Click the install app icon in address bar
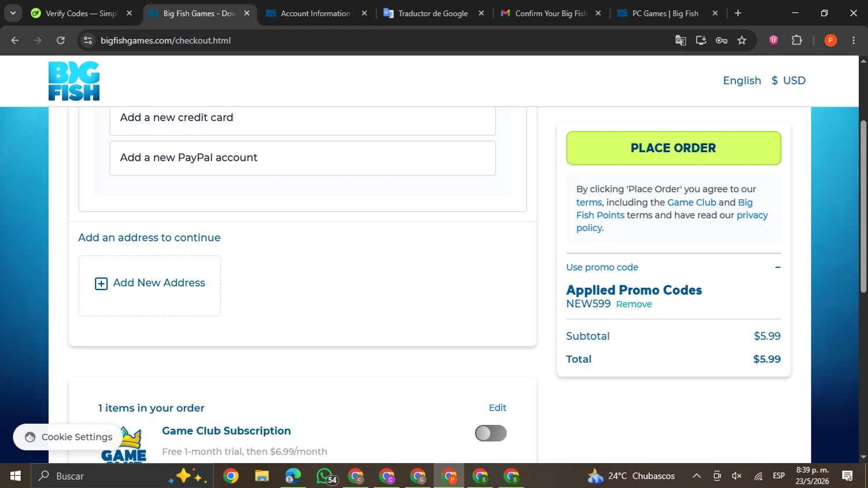 [x=701, y=41]
